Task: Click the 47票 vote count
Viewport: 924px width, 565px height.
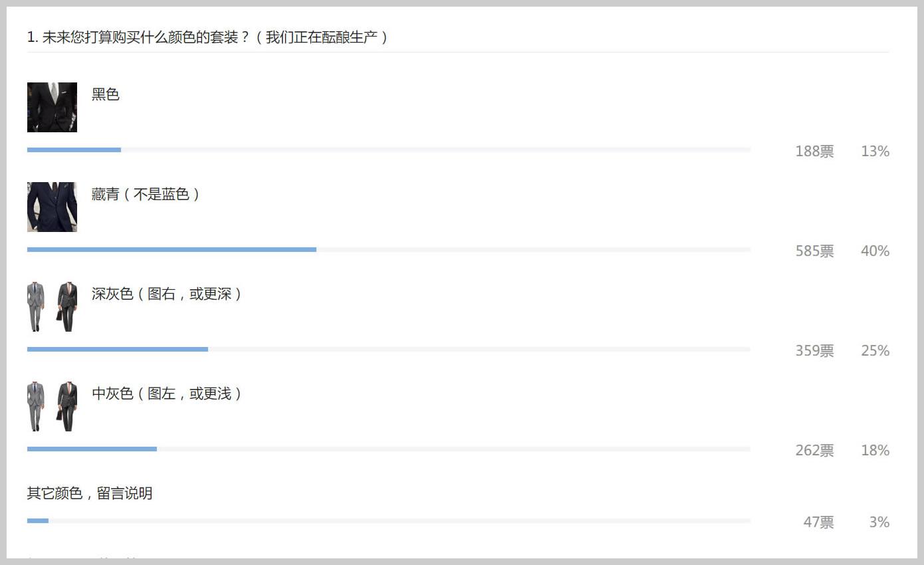Action: [818, 522]
